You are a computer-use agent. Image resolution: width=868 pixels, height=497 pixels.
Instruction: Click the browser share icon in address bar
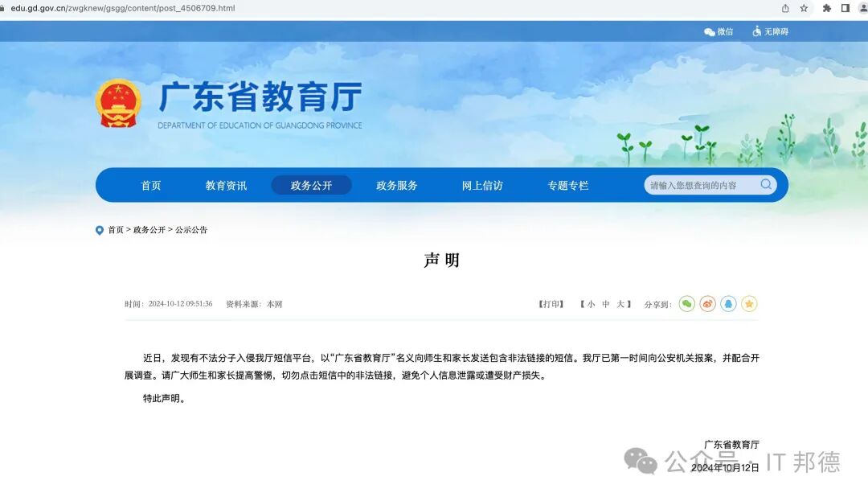pyautogui.click(x=785, y=8)
